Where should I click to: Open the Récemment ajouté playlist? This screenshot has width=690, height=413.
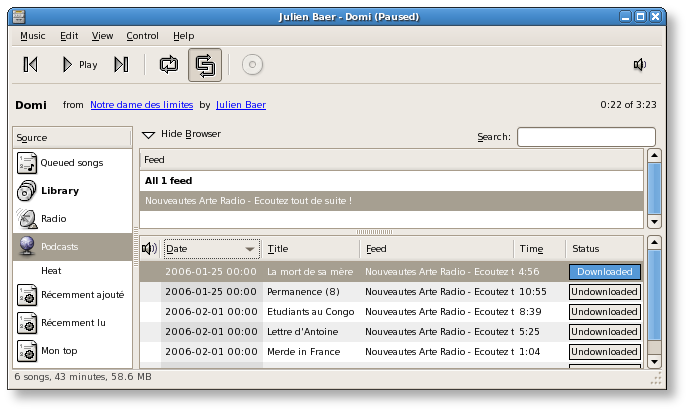pyautogui.click(x=82, y=295)
